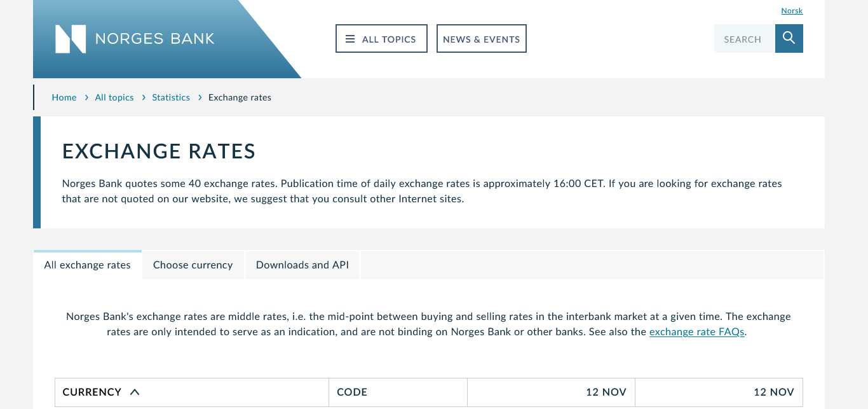Click the magnifying glass search icon
The width and height of the screenshot is (868, 409).
[789, 38]
